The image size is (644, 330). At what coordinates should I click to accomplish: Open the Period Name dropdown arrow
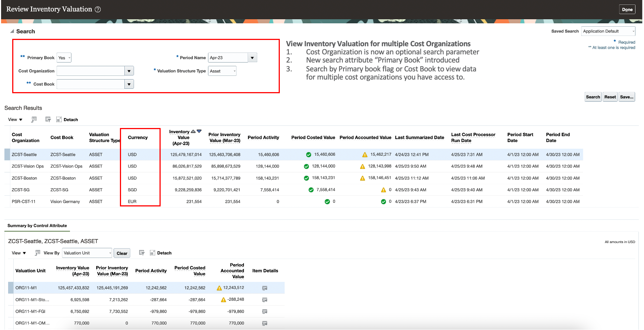(252, 58)
